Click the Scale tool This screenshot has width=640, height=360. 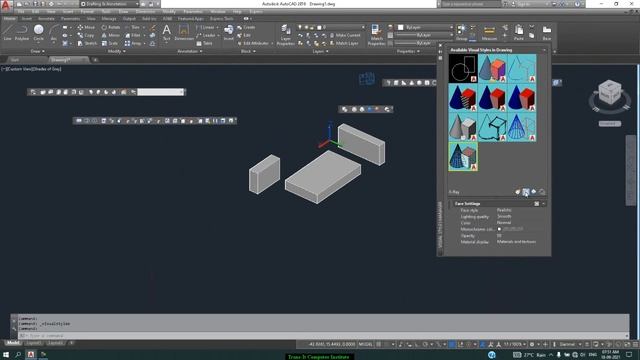point(110,43)
